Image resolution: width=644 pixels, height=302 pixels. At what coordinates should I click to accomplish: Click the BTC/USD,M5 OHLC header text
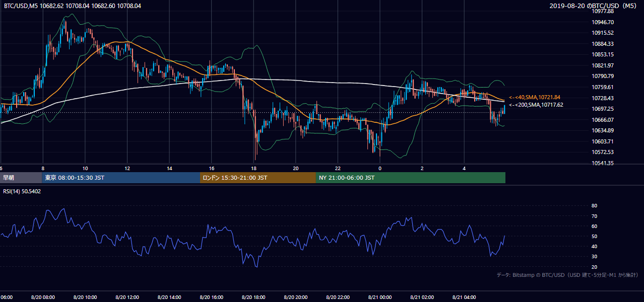[x=73, y=6]
